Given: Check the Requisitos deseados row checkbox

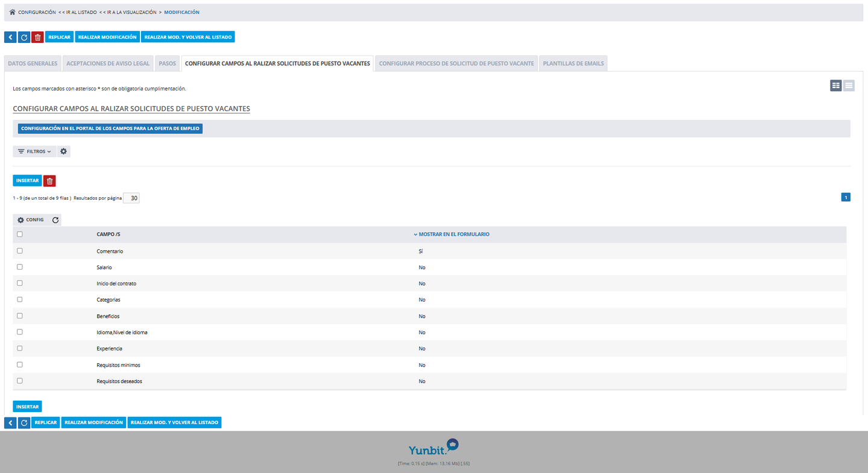Looking at the screenshot, I should 20,381.
